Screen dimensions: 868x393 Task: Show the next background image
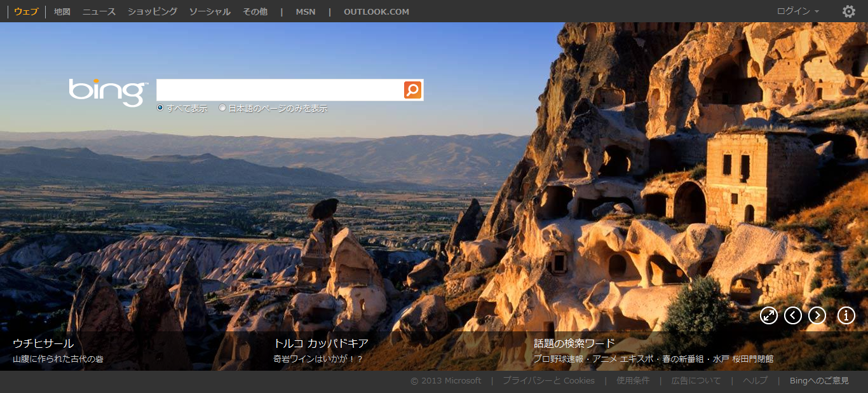coord(817,315)
